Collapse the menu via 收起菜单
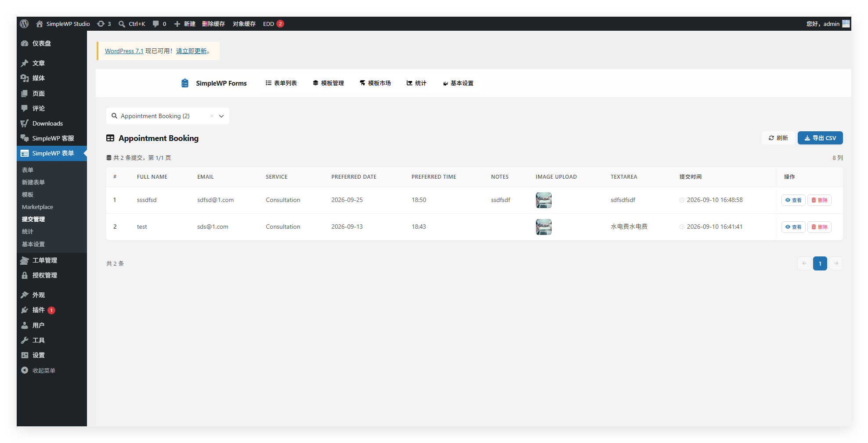Screen dimensions: 868x443 (x=52, y=371)
